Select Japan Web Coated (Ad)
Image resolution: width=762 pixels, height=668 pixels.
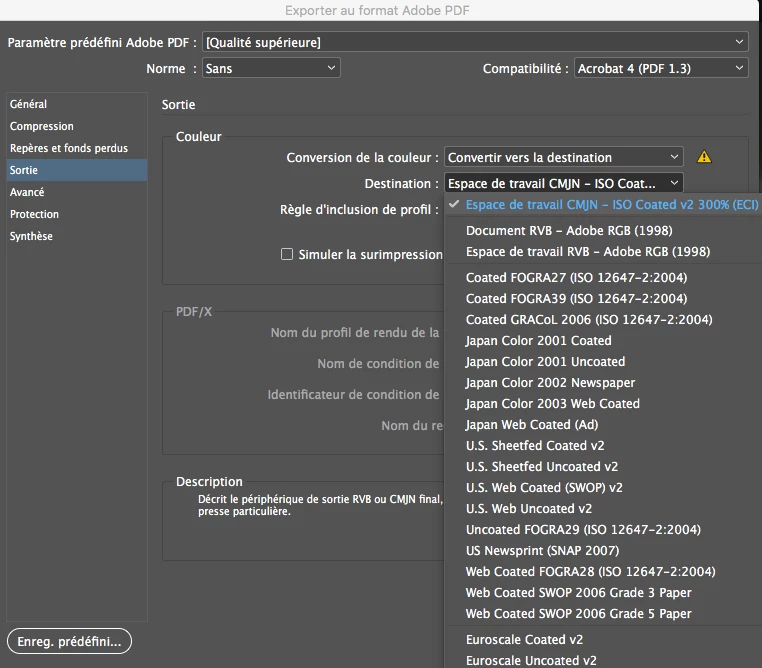click(603, 424)
